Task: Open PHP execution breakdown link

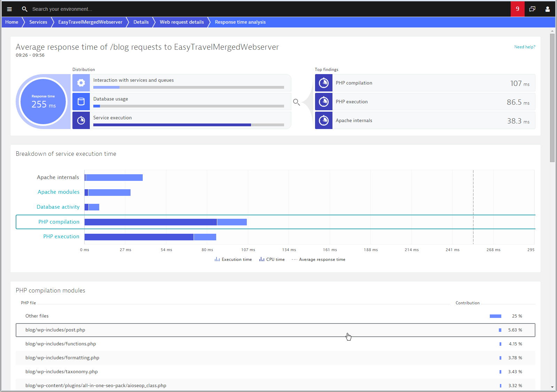Action: click(61, 237)
